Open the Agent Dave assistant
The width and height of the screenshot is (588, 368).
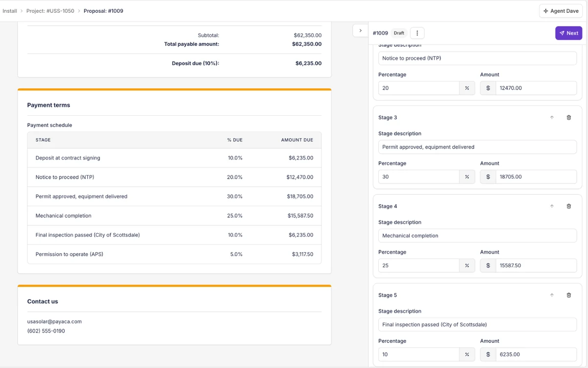pyautogui.click(x=561, y=11)
